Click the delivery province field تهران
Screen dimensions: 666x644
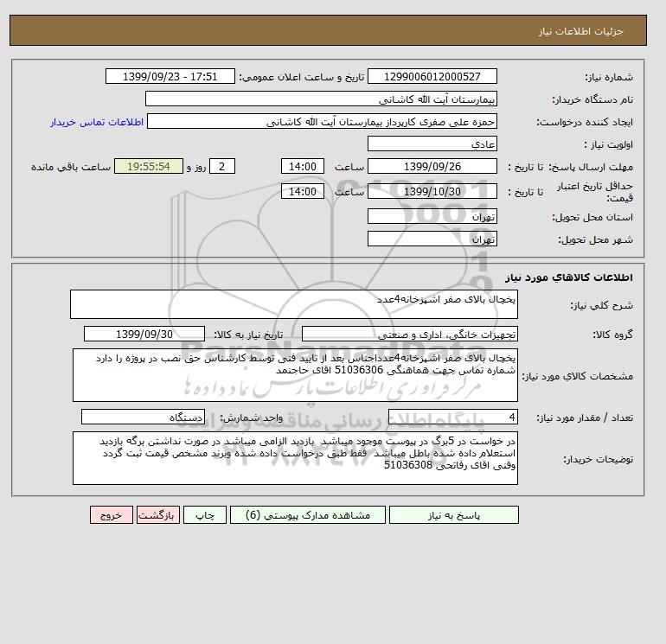432,216
